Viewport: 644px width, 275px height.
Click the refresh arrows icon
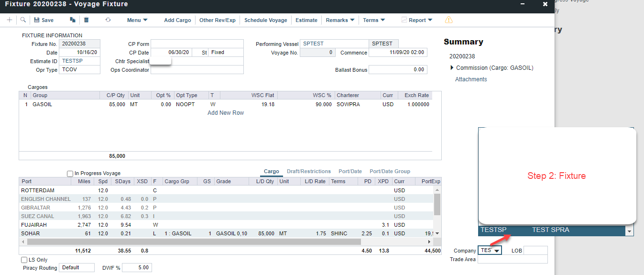coord(108,20)
